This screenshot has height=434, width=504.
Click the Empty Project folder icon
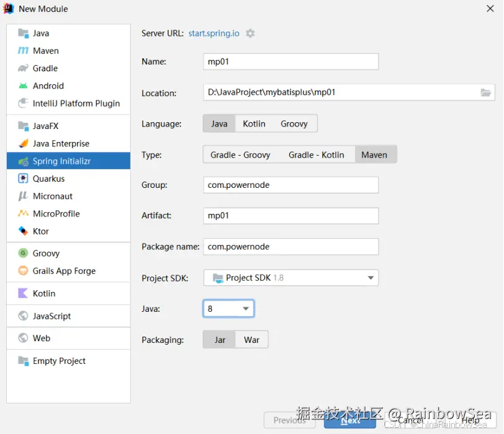click(23, 361)
